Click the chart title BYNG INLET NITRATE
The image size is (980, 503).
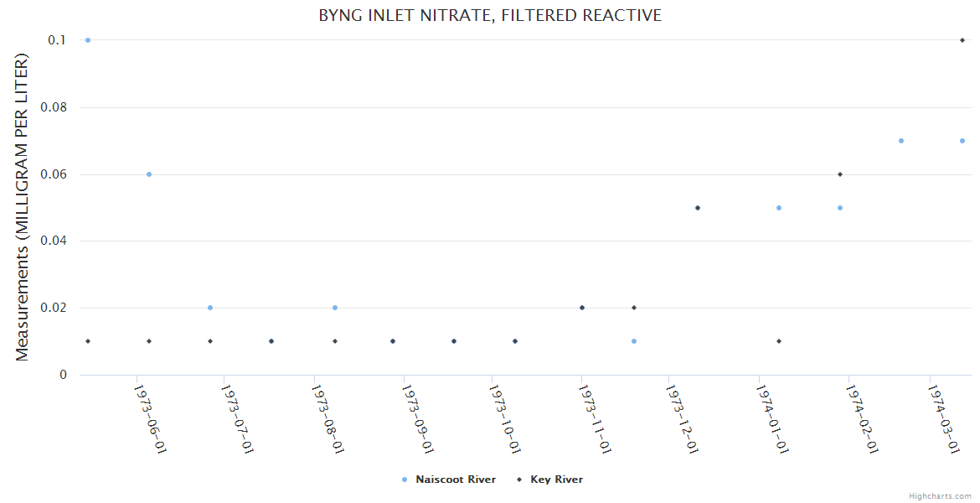point(490,16)
